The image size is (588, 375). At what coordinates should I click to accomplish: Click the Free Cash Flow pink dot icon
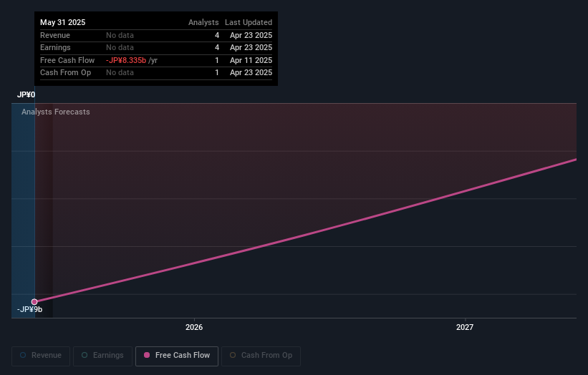(147, 355)
